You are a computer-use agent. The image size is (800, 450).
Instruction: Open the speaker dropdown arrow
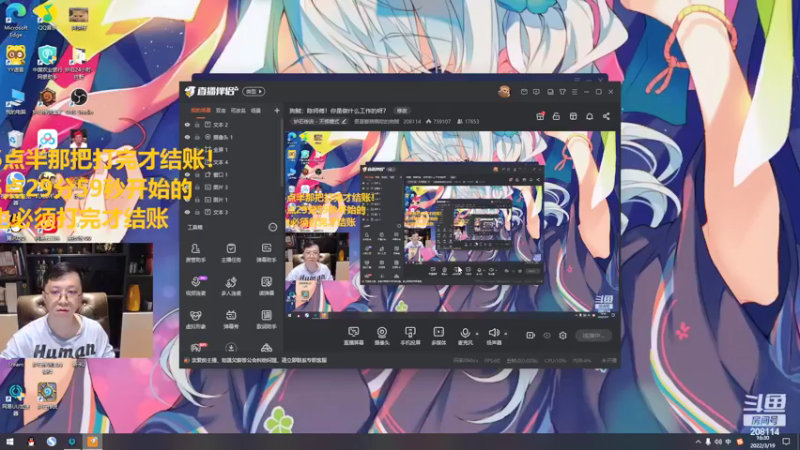point(506,334)
